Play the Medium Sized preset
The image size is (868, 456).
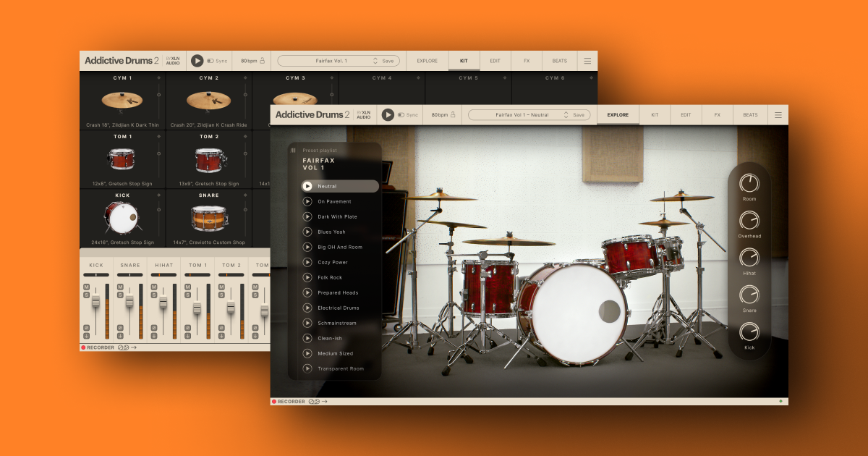(307, 353)
